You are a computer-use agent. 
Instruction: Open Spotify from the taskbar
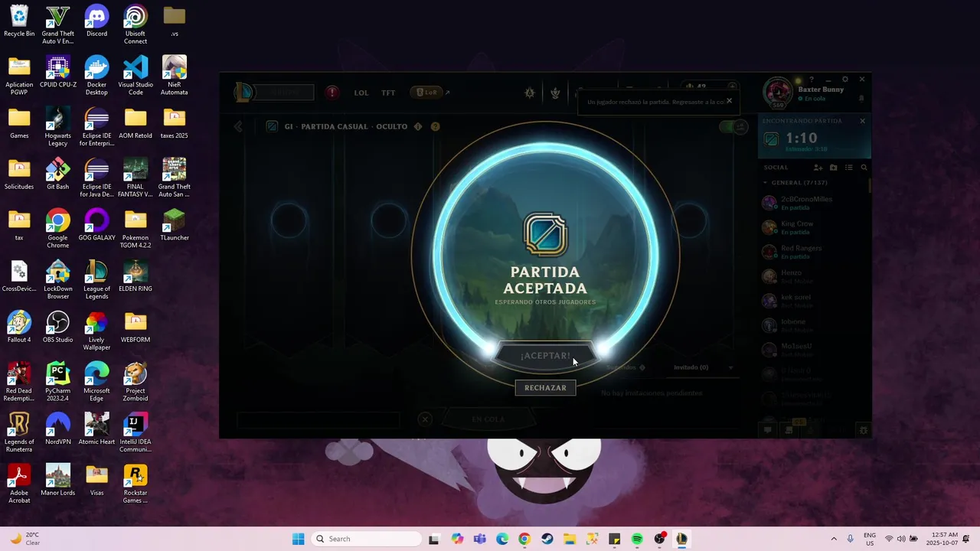[x=637, y=539]
